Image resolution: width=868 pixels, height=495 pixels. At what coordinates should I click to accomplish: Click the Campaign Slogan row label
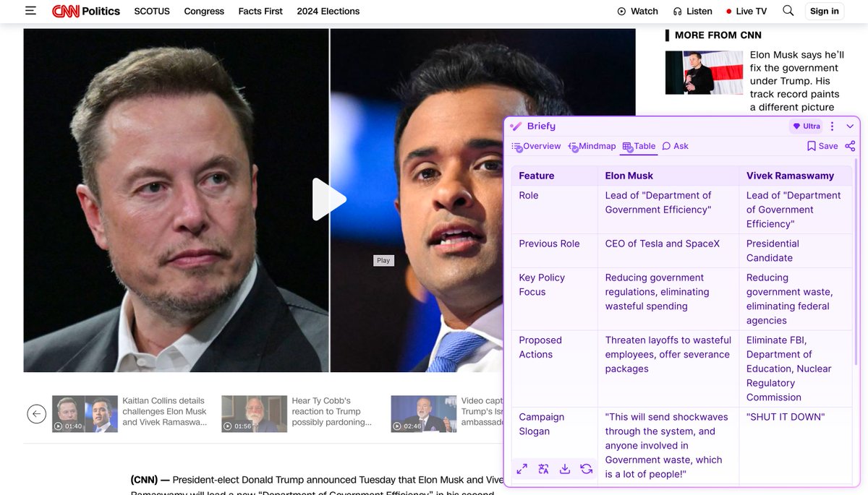pyautogui.click(x=541, y=424)
